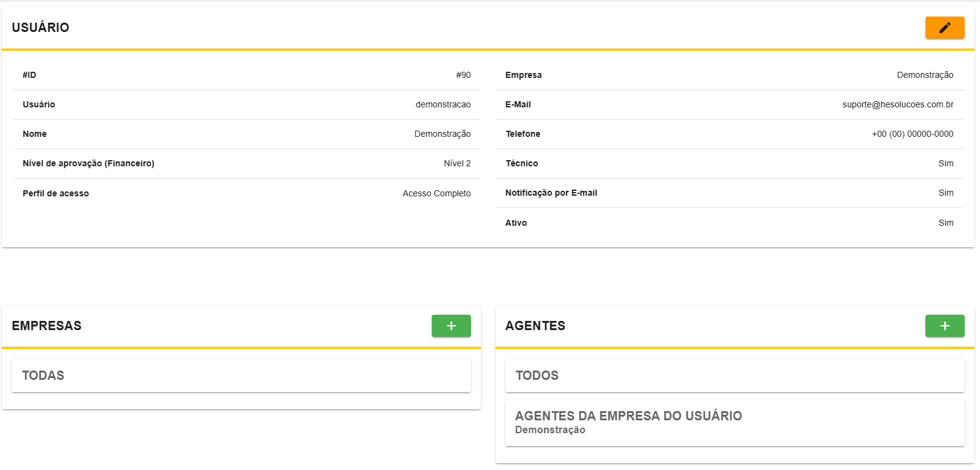
Task: Click the phone number +00 (00) 00000-0000
Action: click(x=912, y=134)
